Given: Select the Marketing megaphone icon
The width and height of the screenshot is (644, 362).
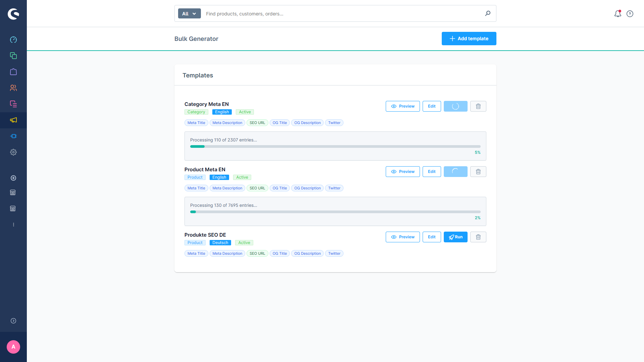Looking at the screenshot, I should click(13, 120).
